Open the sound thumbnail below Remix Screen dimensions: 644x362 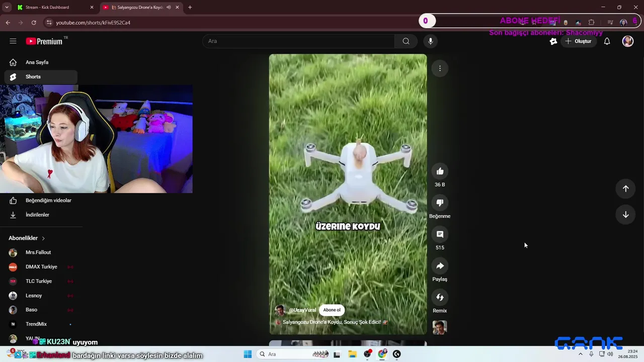point(440,327)
